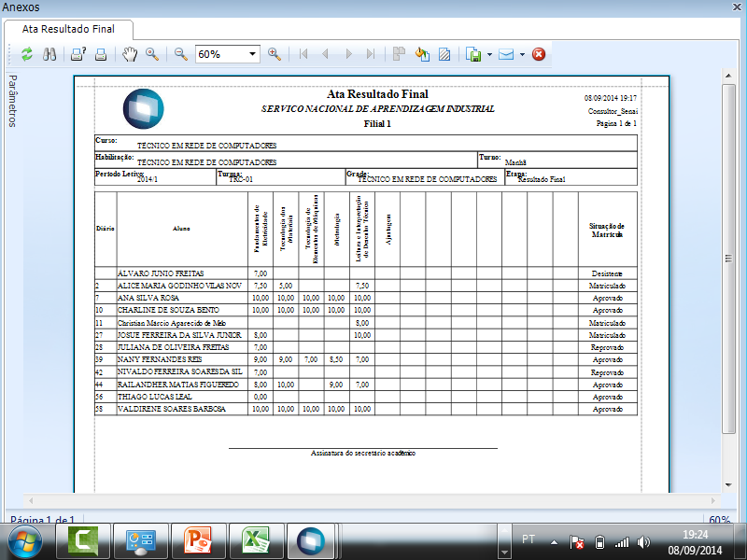Close the Anexos window
This screenshot has width=747, height=560.
737,7
